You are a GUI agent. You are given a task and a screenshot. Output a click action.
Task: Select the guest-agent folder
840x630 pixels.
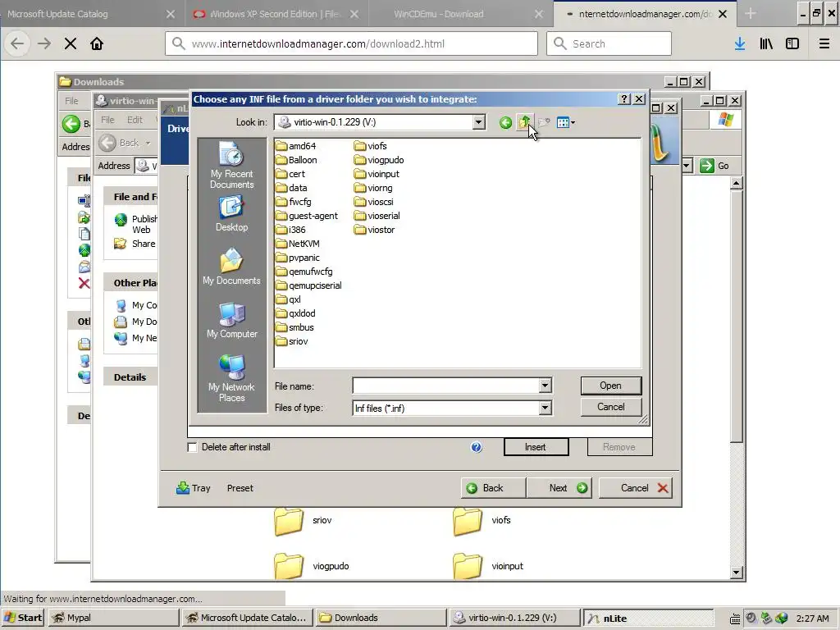click(x=307, y=216)
